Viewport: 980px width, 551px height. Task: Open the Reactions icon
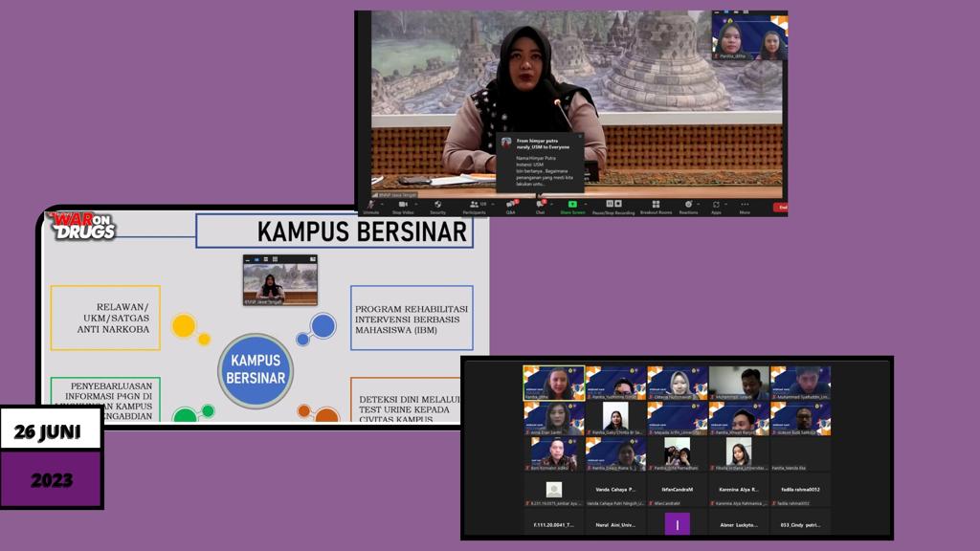click(x=687, y=206)
